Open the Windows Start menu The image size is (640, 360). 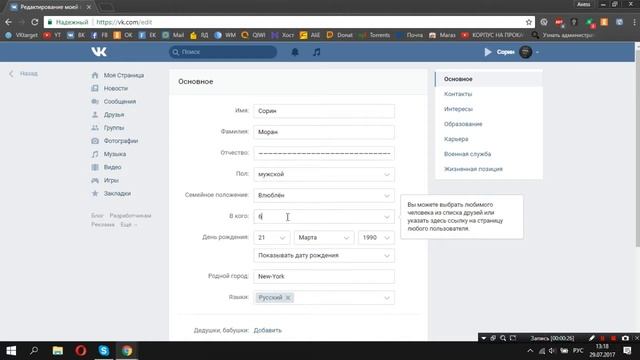coord(11,351)
